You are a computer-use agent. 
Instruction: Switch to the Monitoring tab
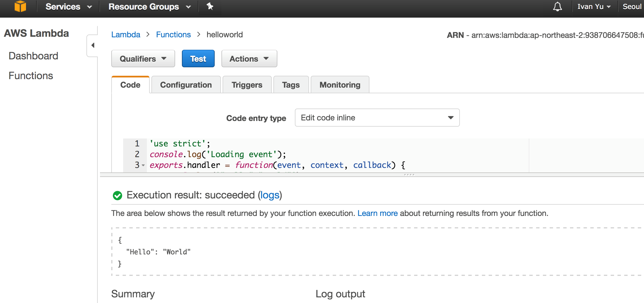340,85
